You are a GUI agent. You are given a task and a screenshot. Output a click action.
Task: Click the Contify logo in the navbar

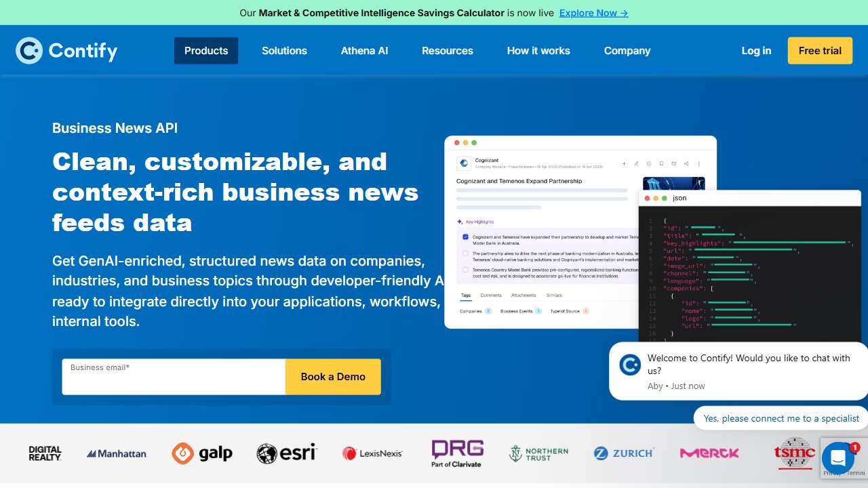click(66, 50)
